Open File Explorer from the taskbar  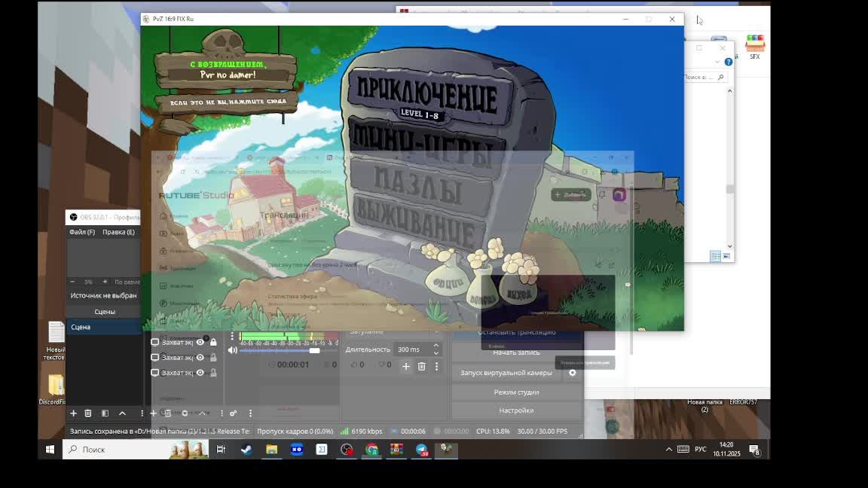tap(271, 450)
